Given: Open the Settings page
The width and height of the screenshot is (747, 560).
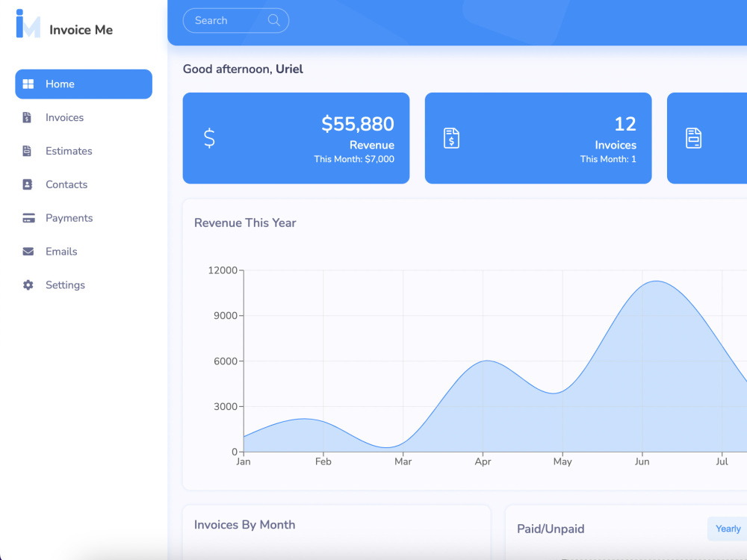Looking at the screenshot, I should click(84, 284).
